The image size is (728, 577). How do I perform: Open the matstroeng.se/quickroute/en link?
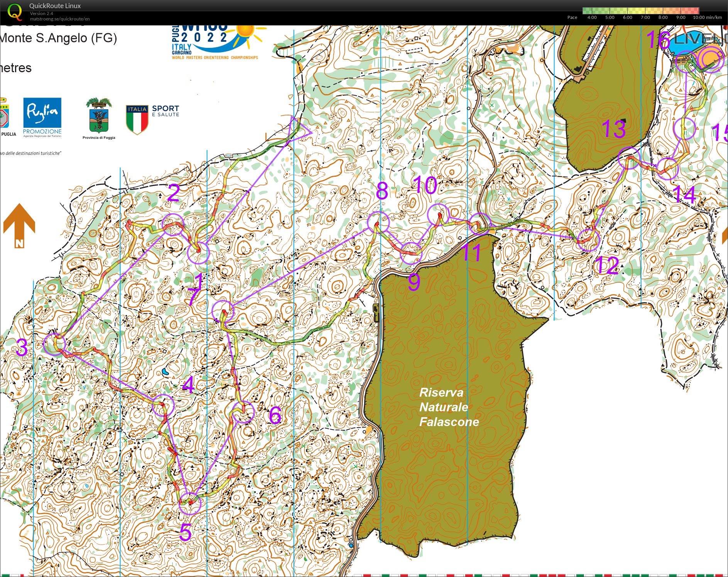(x=60, y=19)
